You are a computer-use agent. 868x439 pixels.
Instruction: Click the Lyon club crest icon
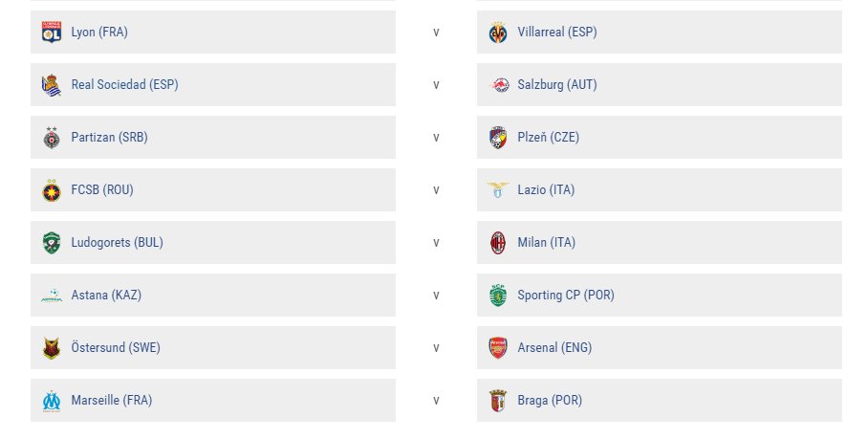52,33
